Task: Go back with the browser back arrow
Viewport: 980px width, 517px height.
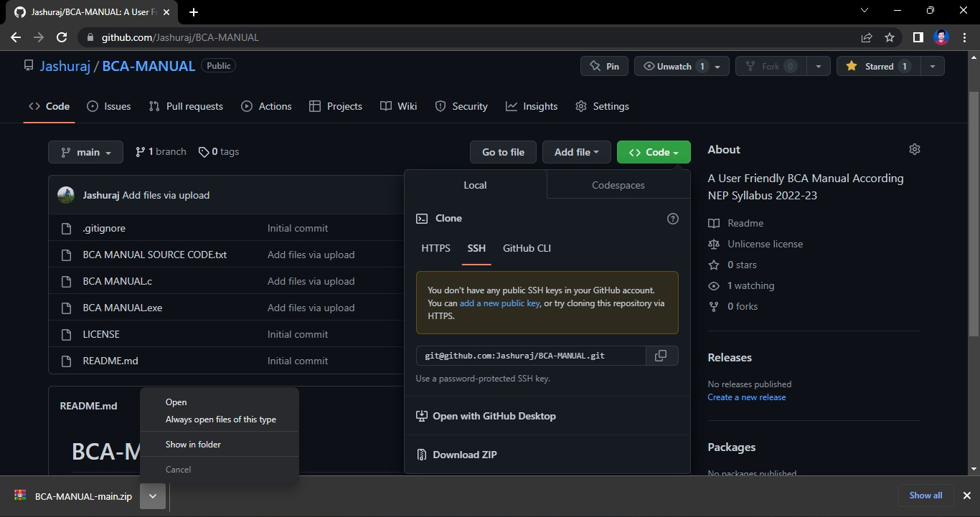Action: click(x=16, y=37)
